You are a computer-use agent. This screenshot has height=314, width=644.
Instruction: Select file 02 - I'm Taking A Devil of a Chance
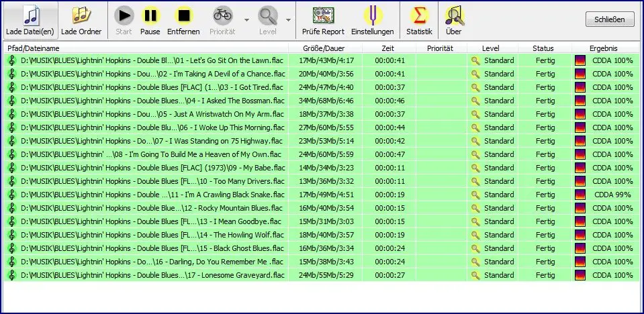153,74
